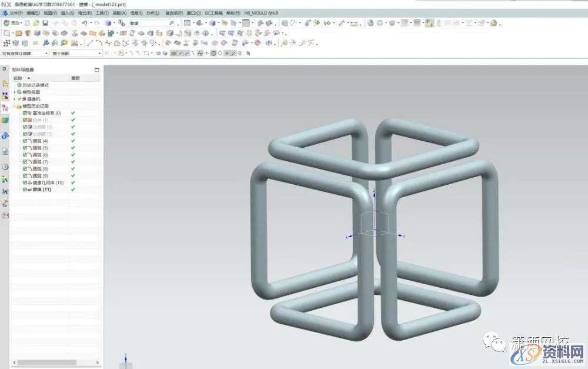The width and height of the screenshot is (588, 369).
Task: Expand the 摄像机 tree node
Action: click(x=14, y=99)
